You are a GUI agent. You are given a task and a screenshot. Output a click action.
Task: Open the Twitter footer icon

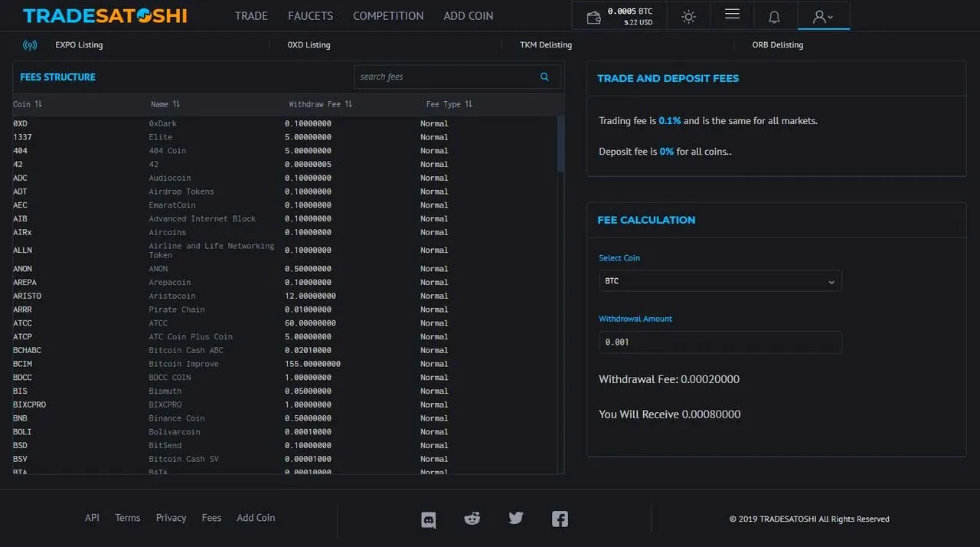[x=516, y=519]
